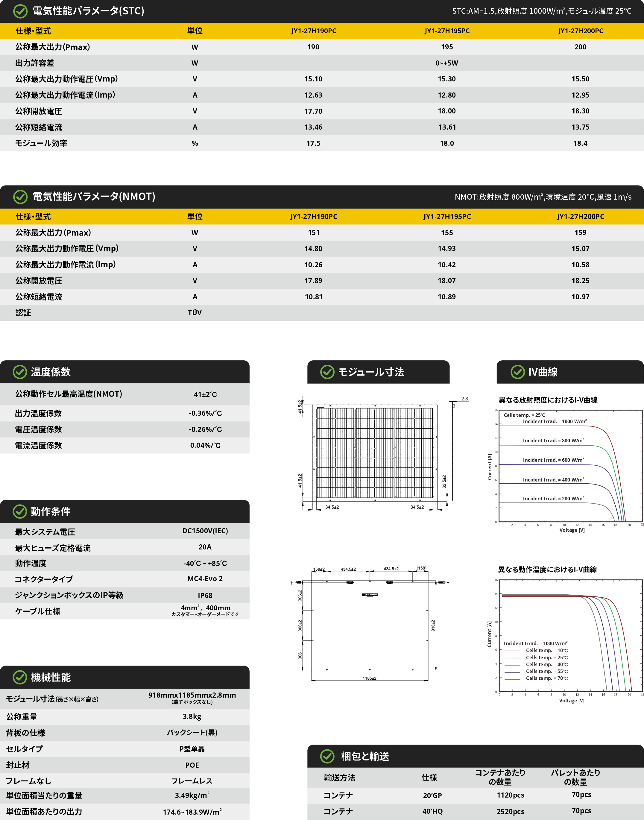The image size is (644, 820).
Task: Click the NMOT Imp value 10.58
Action: [580, 265]
